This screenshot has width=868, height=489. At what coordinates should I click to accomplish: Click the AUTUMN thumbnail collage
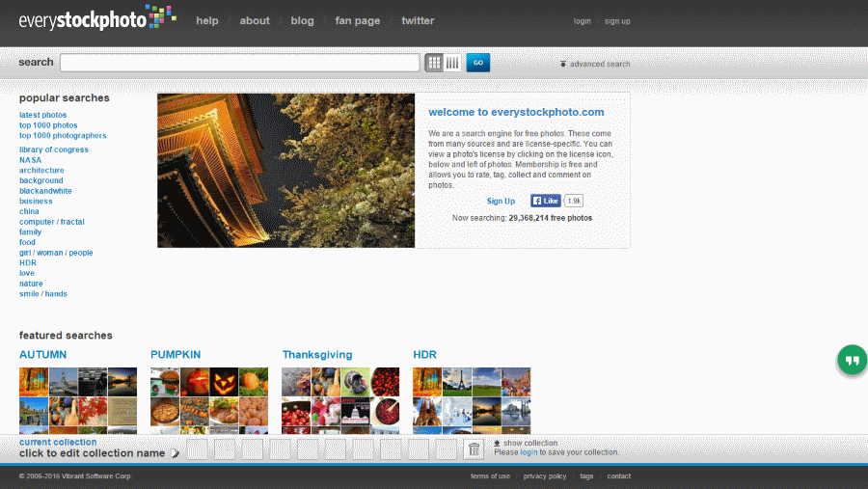pos(78,400)
